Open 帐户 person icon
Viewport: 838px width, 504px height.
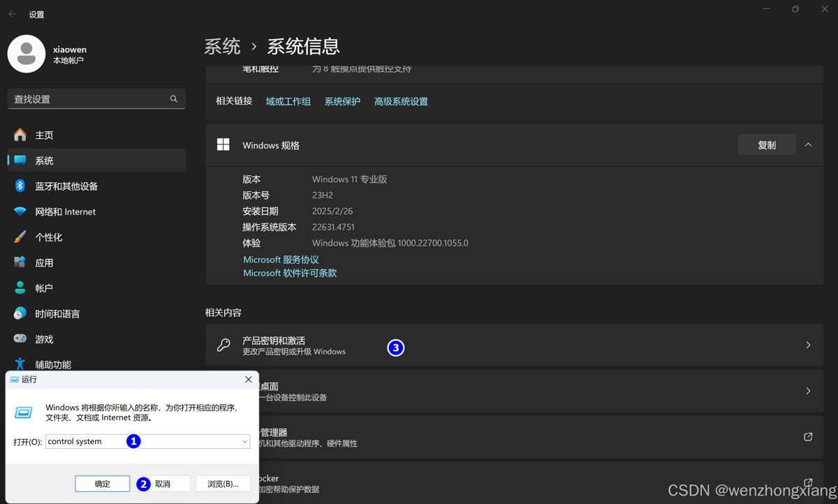pyautogui.click(x=20, y=288)
